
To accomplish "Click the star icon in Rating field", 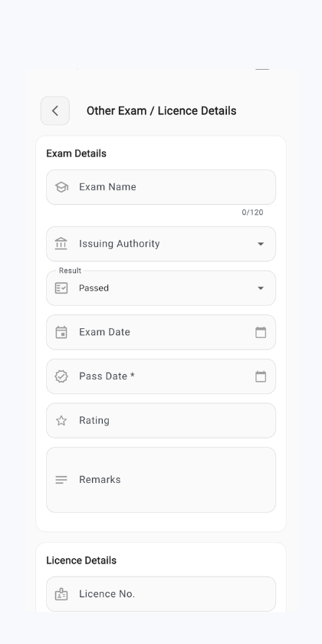I will (61, 421).
